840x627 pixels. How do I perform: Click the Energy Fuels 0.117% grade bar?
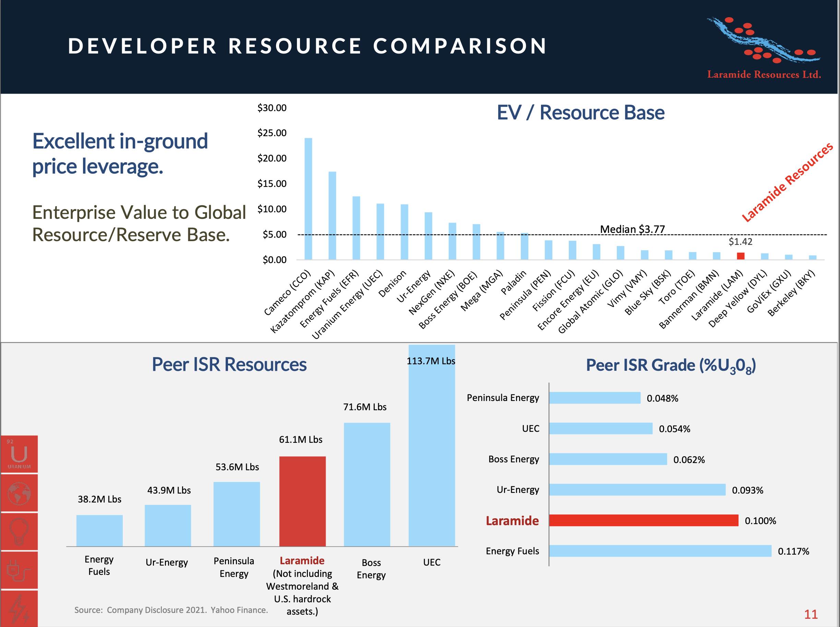click(660, 551)
